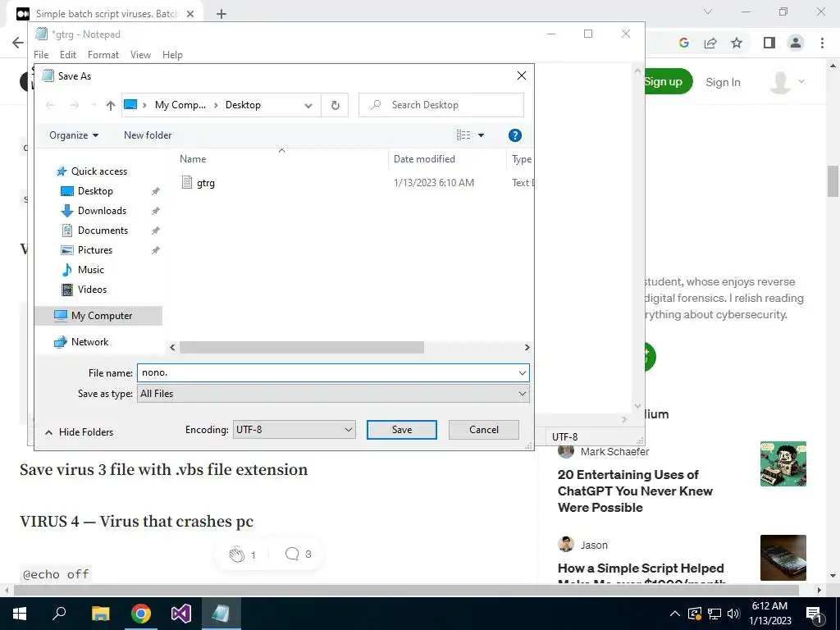Click the My Comp... breadcrumb segment
Viewport: 840px width, 630px height.
pyautogui.click(x=180, y=105)
